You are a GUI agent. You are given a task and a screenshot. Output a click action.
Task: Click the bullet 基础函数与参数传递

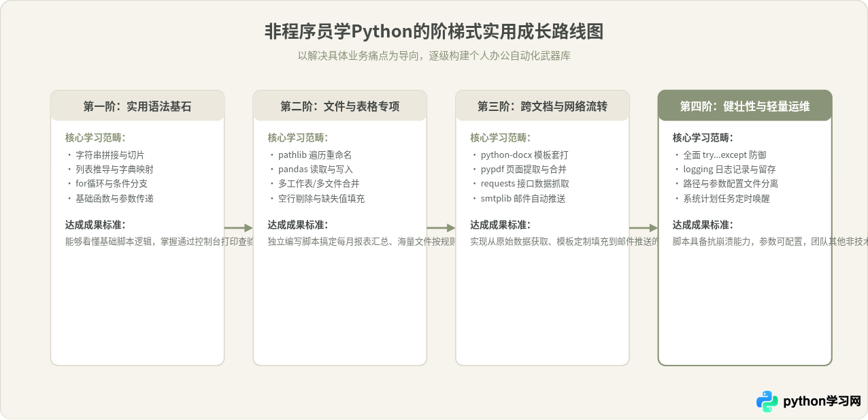(114, 199)
